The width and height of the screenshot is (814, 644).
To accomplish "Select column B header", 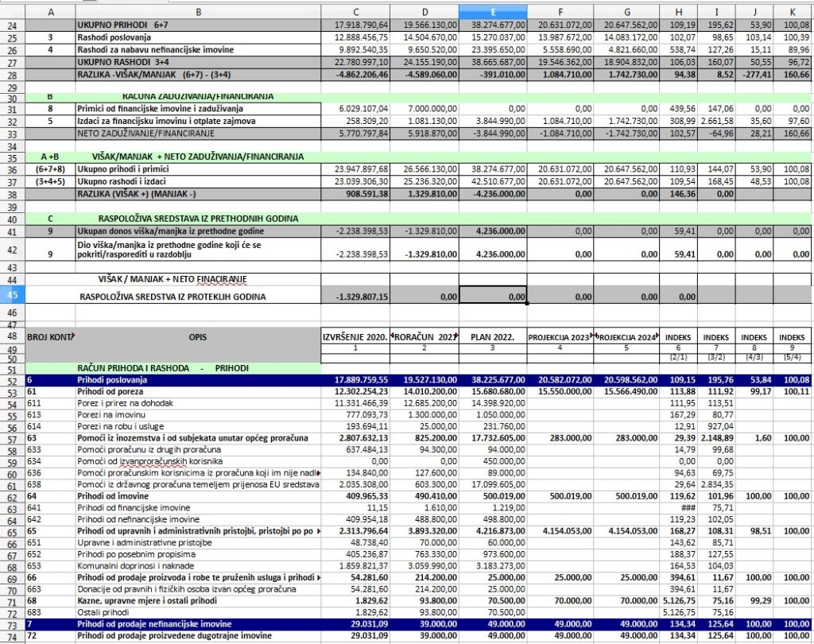I will [198, 12].
